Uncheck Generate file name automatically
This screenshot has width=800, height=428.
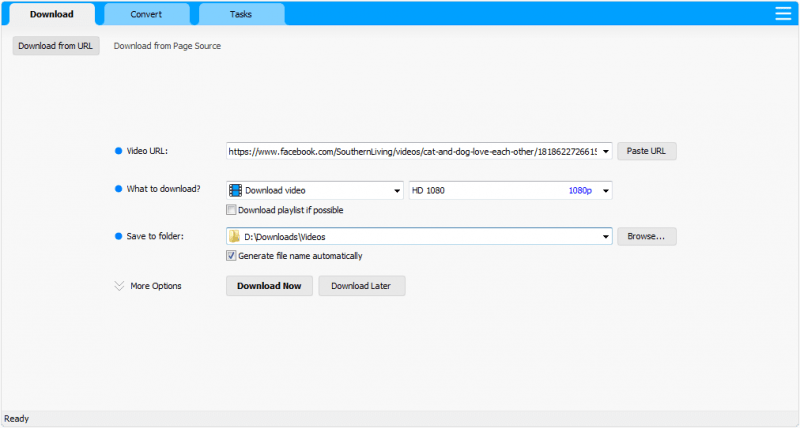(x=232, y=256)
